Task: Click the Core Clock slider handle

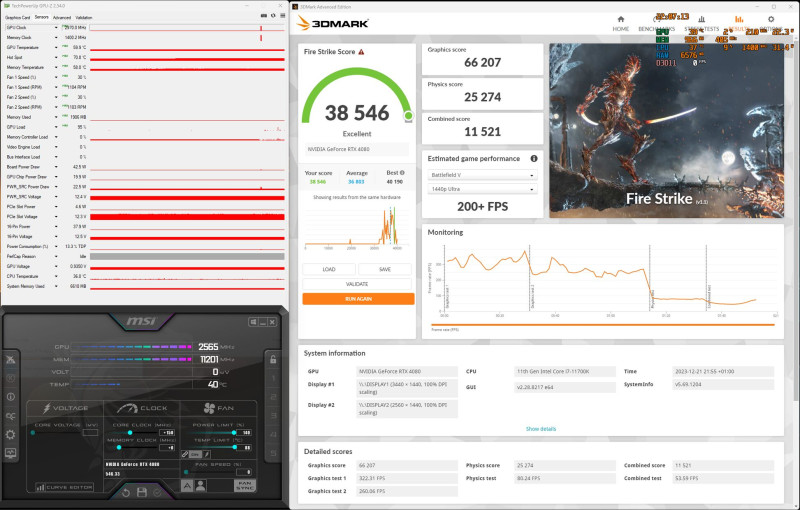Action: coord(130,432)
